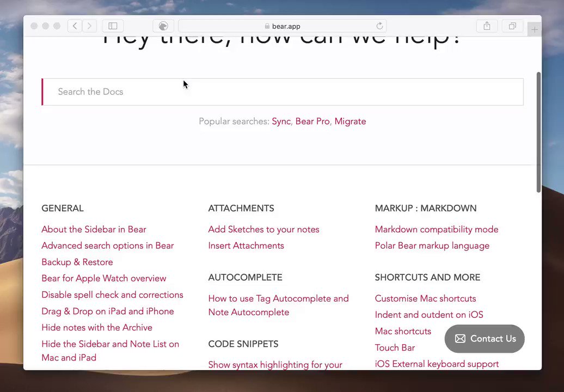Open the Backup & Restore article
Viewport: 564px width, 392px height.
[x=77, y=262]
